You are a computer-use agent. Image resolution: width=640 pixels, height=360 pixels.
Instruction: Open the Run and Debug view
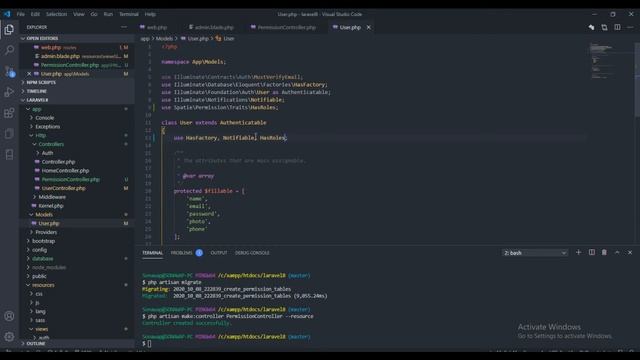9,92
